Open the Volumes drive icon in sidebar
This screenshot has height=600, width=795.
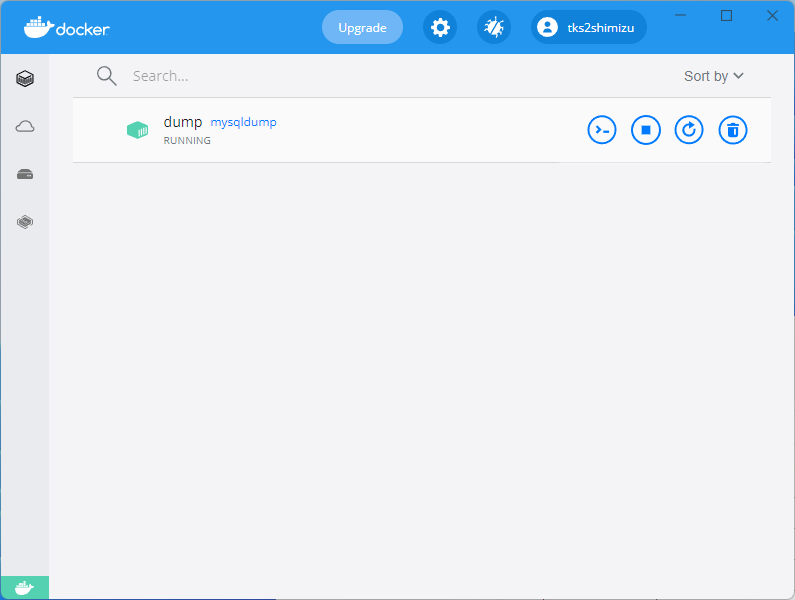coord(25,174)
